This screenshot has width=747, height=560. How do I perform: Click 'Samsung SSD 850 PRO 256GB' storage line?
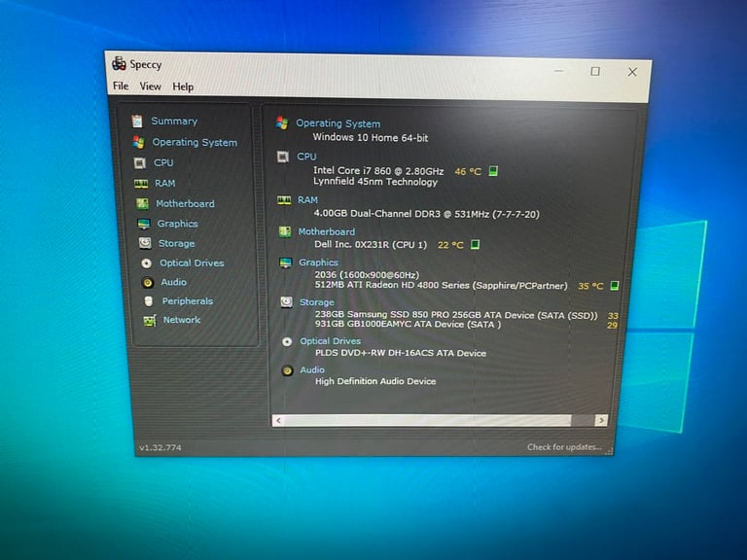[456, 315]
